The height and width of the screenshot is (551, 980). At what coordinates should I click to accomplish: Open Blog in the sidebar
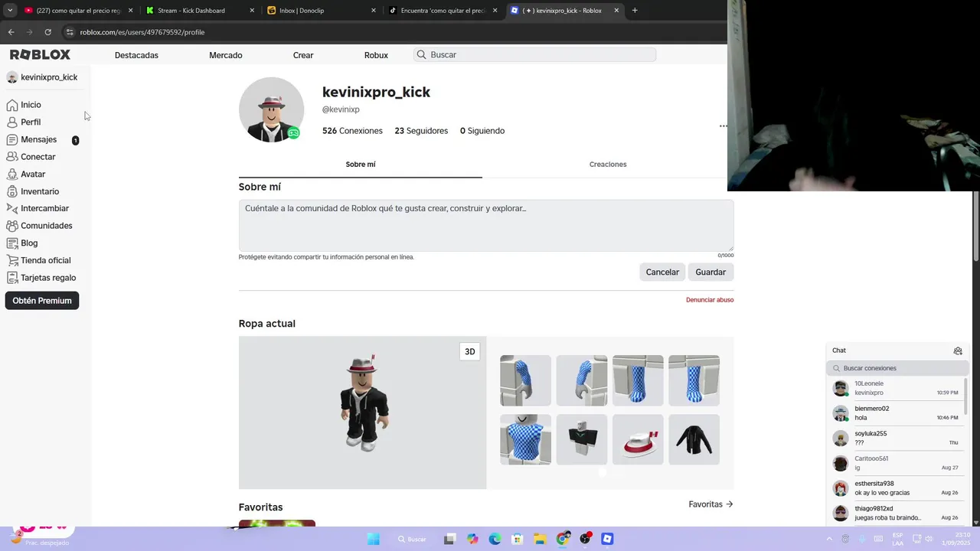(22, 243)
